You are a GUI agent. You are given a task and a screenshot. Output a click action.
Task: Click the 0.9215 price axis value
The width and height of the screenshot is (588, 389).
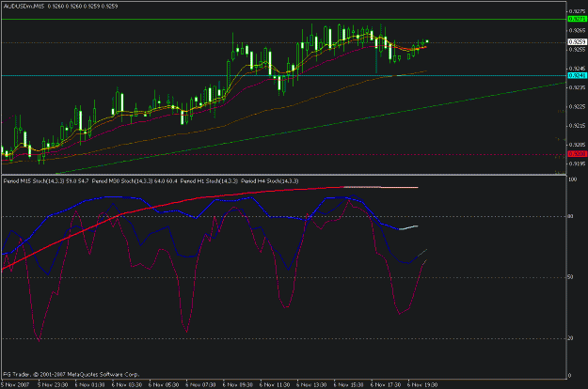coord(577,126)
